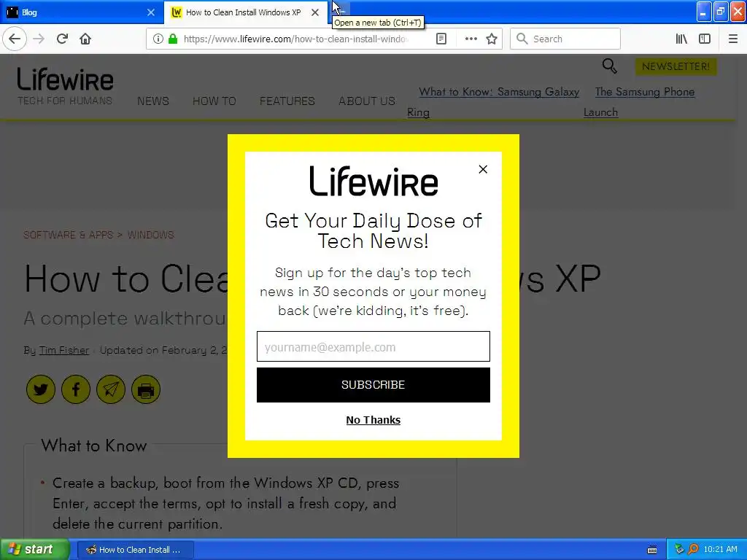Go back to the previous page
The width and height of the screenshot is (747, 560).
point(15,39)
